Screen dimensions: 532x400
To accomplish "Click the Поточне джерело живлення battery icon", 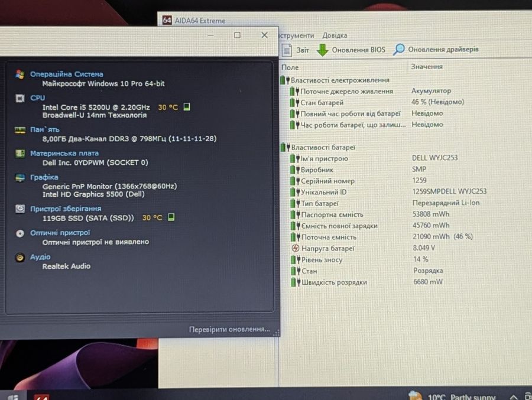I will (x=294, y=92).
